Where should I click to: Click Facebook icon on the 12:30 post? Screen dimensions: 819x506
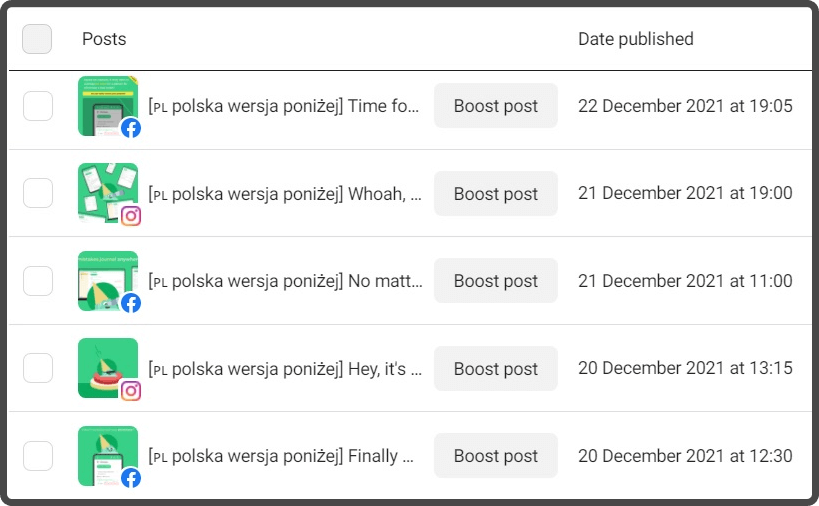point(131,478)
